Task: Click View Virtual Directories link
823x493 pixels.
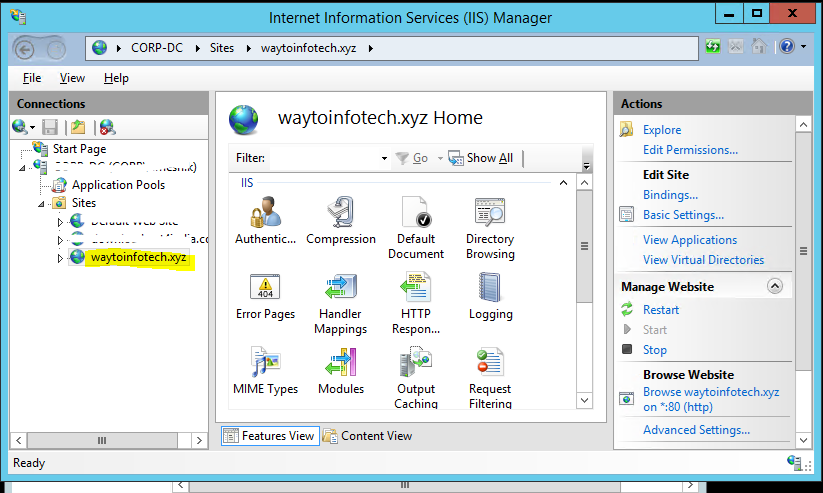Action: pyautogui.click(x=703, y=260)
